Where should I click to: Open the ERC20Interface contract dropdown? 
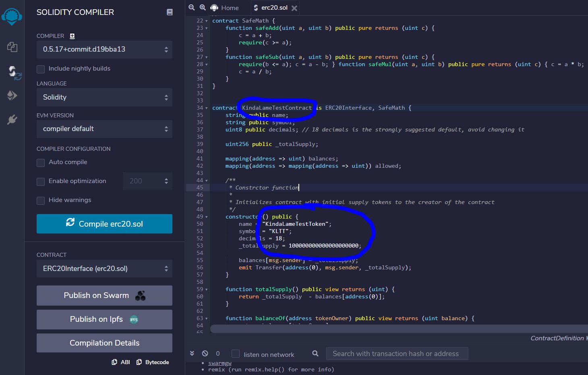tap(104, 269)
